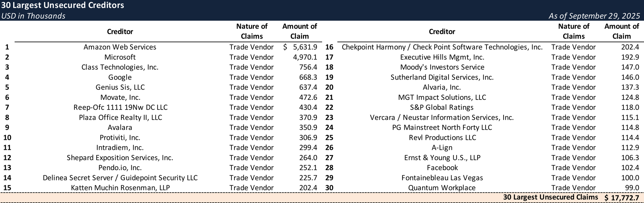Select the S&P Global Ratings creditor
This screenshot has width=644, height=203.
pyautogui.click(x=442, y=107)
